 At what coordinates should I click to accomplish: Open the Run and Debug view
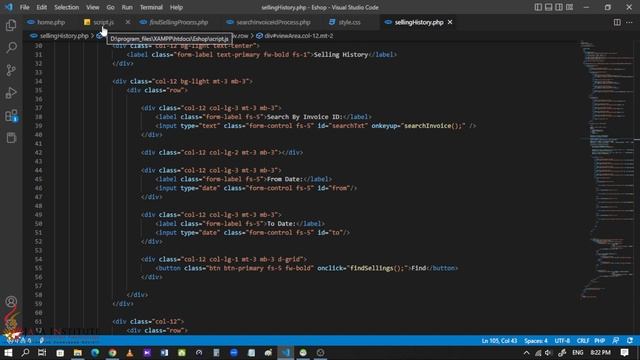(11, 93)
